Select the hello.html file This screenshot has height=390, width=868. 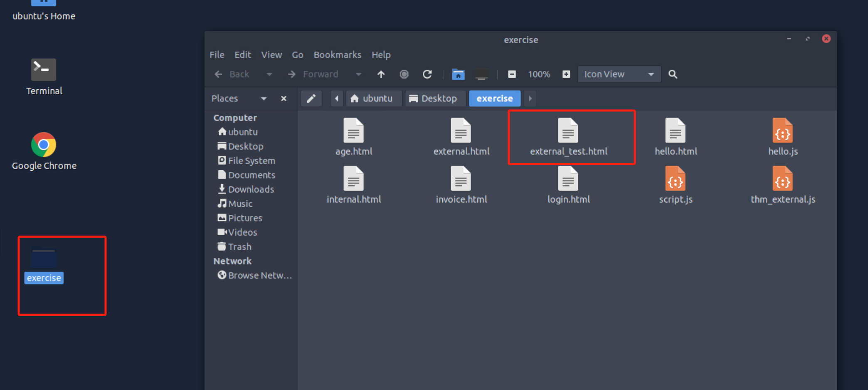676,137
